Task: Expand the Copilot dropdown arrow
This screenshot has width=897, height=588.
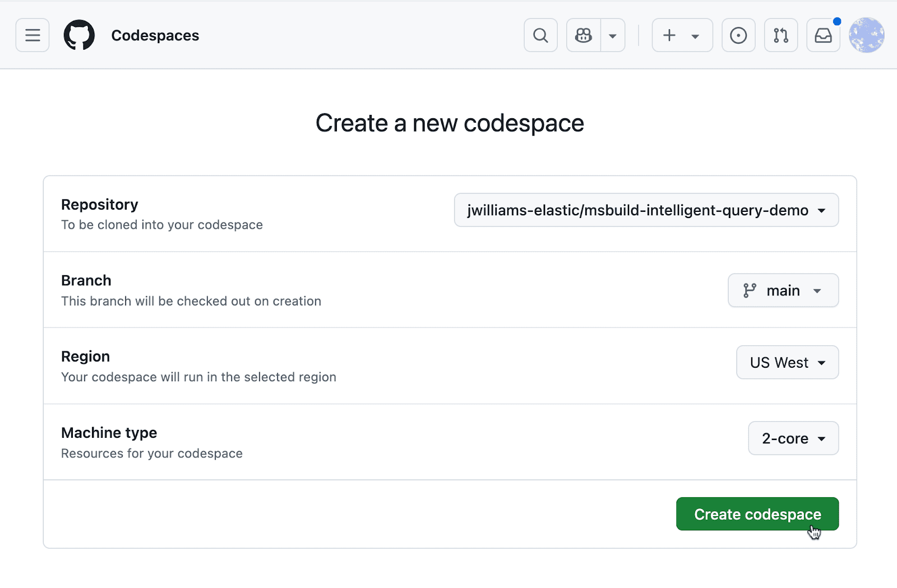Action: click(613, 36)
